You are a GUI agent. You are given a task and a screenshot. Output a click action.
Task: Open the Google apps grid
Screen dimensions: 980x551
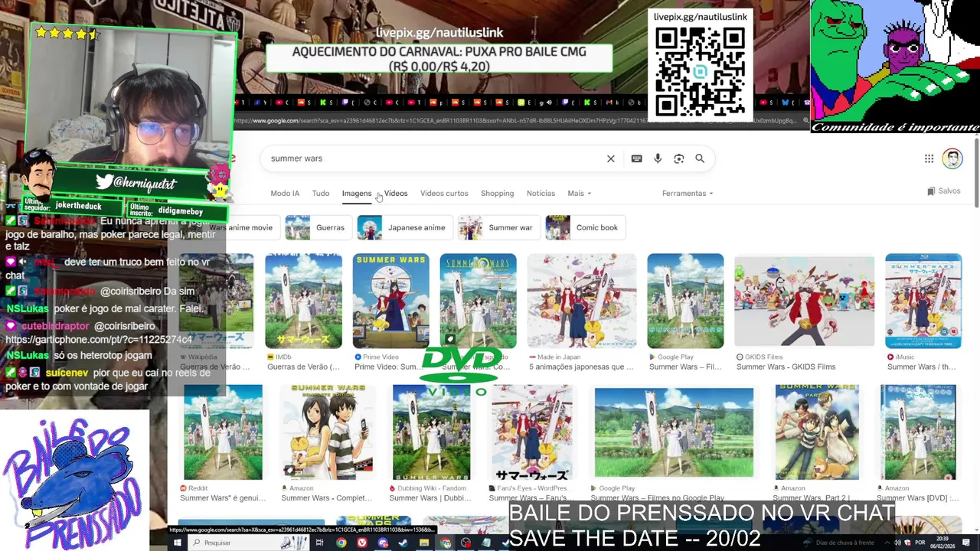929,158
